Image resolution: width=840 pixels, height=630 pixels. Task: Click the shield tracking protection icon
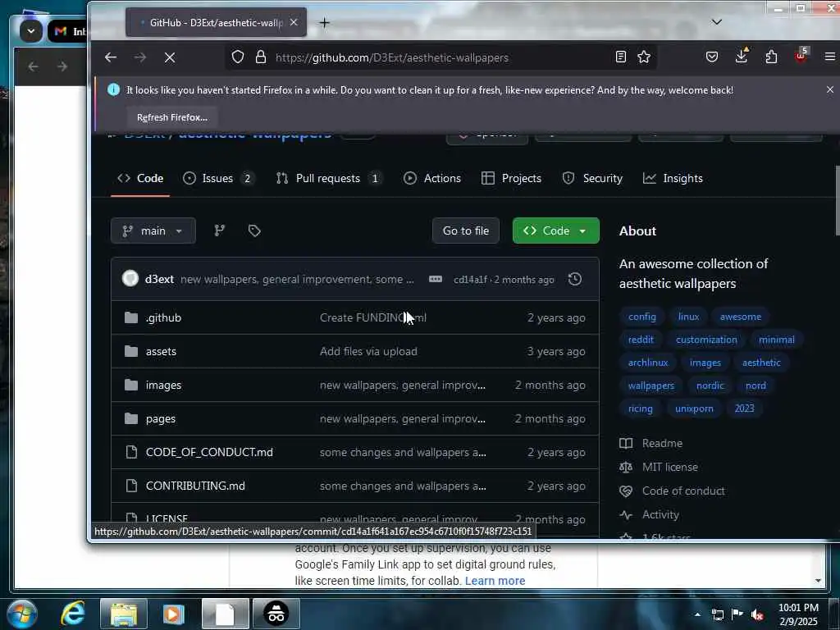point(238,57)
